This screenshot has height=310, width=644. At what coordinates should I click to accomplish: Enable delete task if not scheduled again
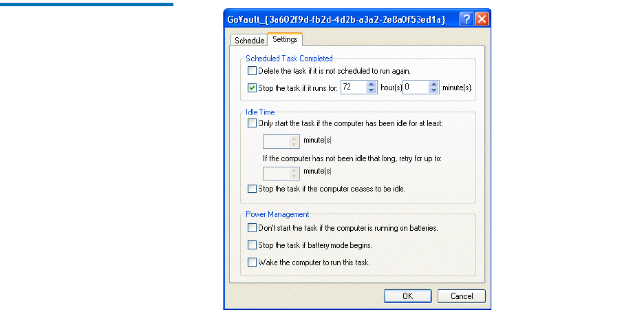tap(252, 71)
